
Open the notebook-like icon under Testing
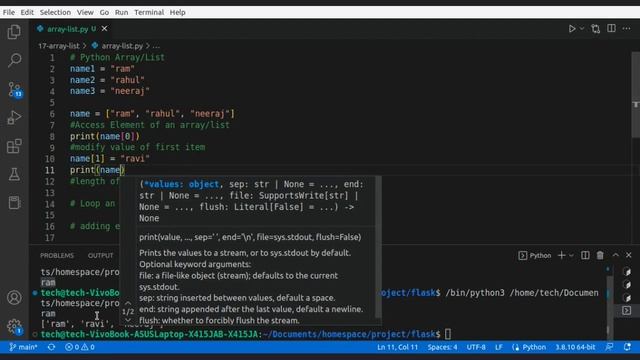14,202
